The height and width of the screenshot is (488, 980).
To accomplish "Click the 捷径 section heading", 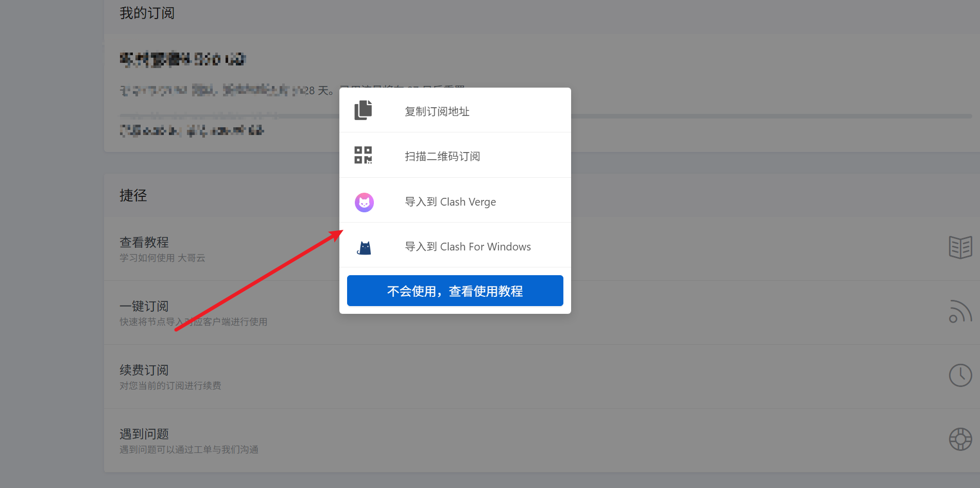I will [x=133, y=195].
